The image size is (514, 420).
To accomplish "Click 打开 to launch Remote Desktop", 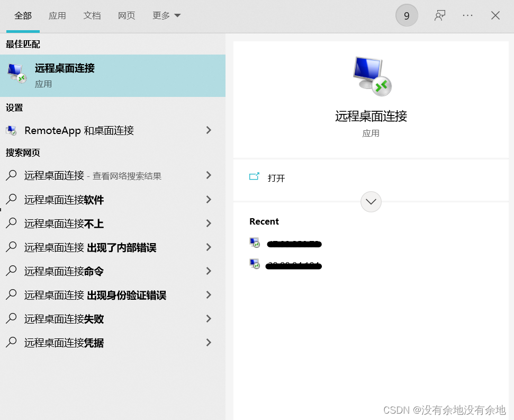I will 276,178.
